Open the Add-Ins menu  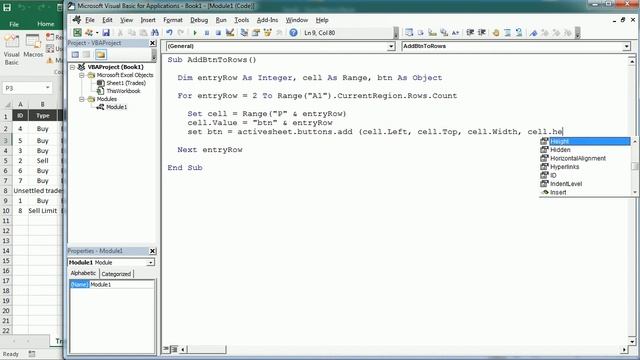[x=267, y=20]
